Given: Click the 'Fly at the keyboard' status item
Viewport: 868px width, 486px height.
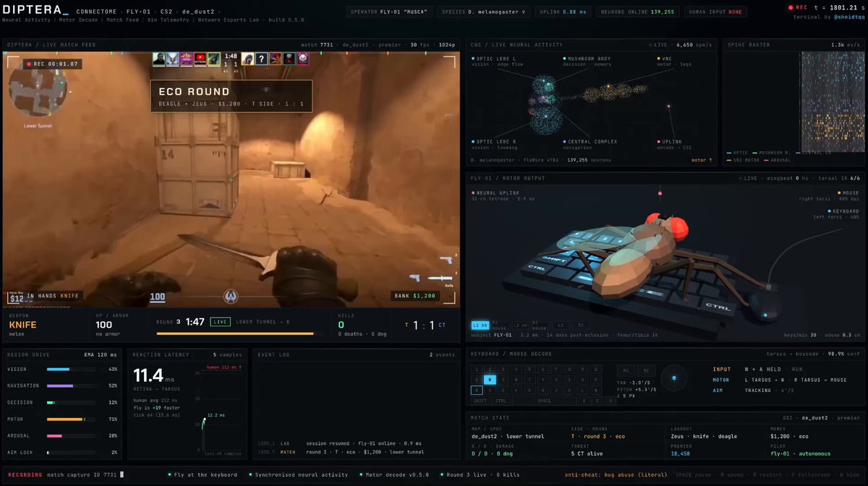Looking at the screenshot, I should [x=202, y=475].
